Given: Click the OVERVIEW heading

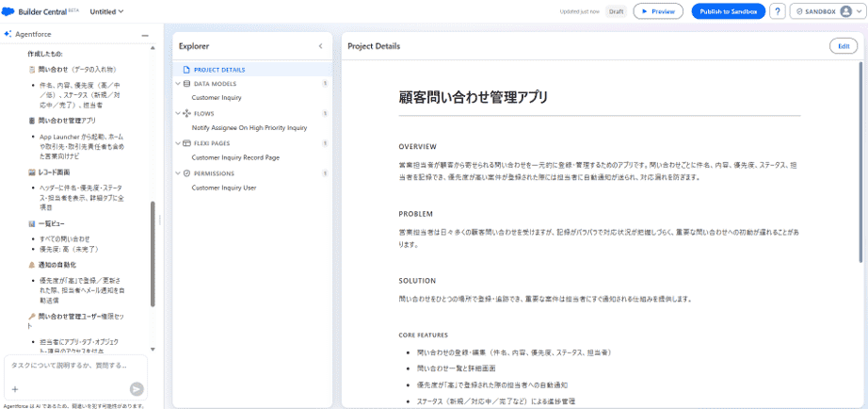Looking at the screenshot, I should click(417, 146).
